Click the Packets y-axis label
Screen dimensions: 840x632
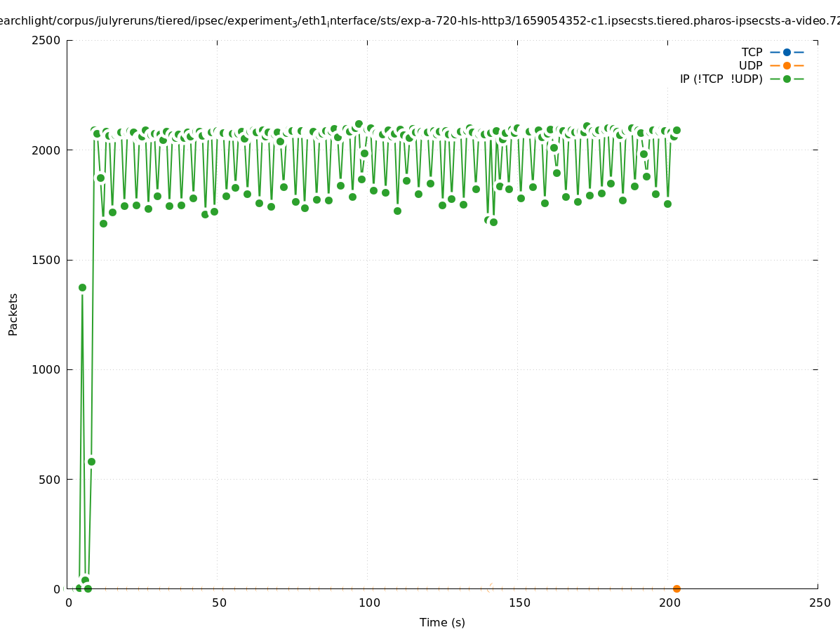pos(13,314)
